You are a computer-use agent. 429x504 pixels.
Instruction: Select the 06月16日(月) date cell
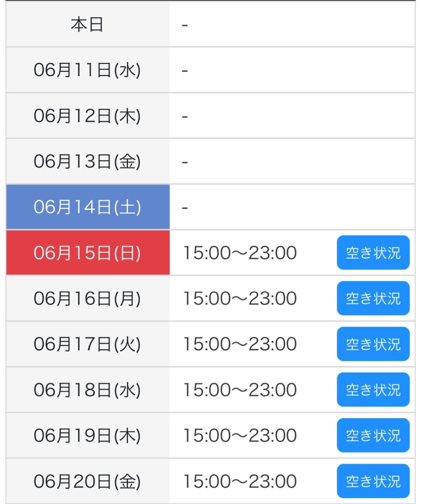88,298
